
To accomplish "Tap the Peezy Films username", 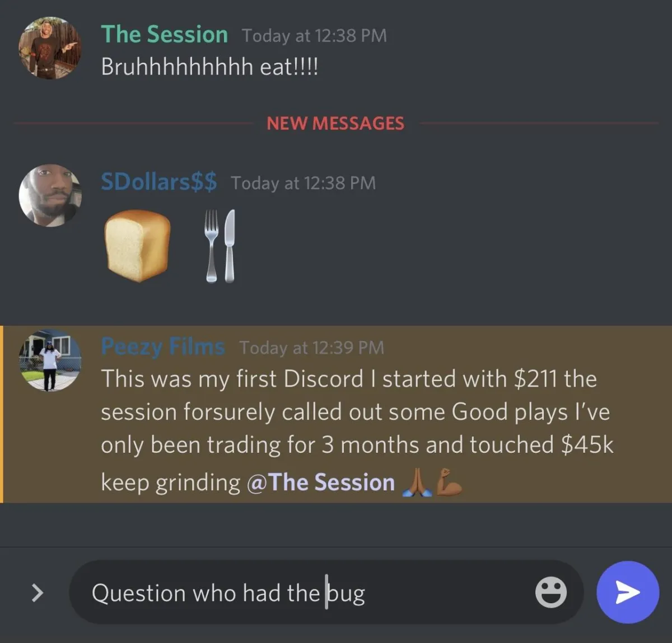I will (x=163, y=347).
